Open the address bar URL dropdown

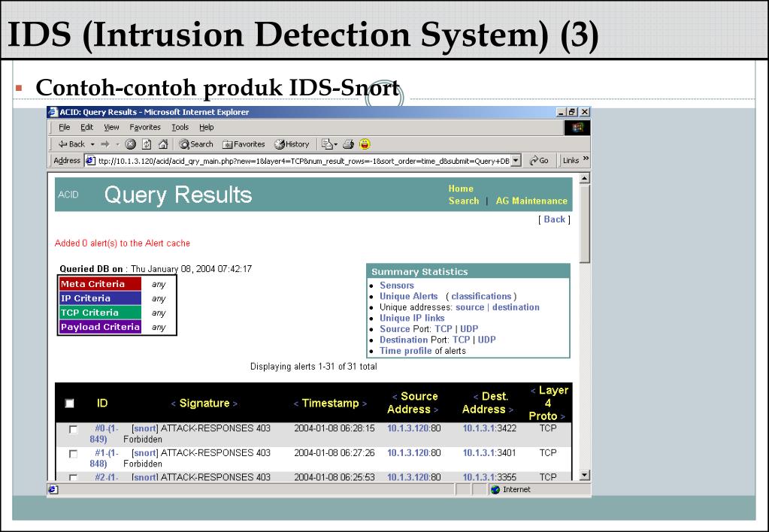(x=516, y=160)
